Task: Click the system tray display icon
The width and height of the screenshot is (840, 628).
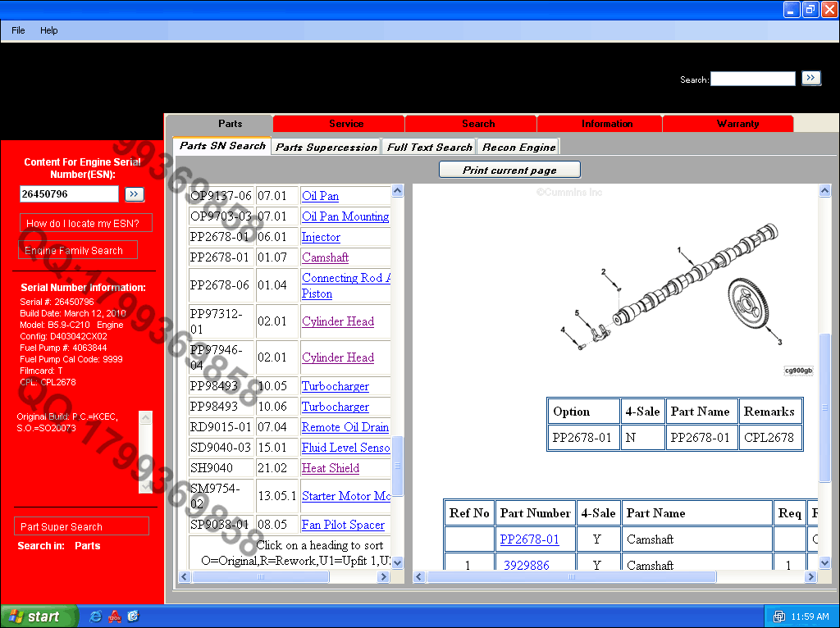Action: [779, 617]
